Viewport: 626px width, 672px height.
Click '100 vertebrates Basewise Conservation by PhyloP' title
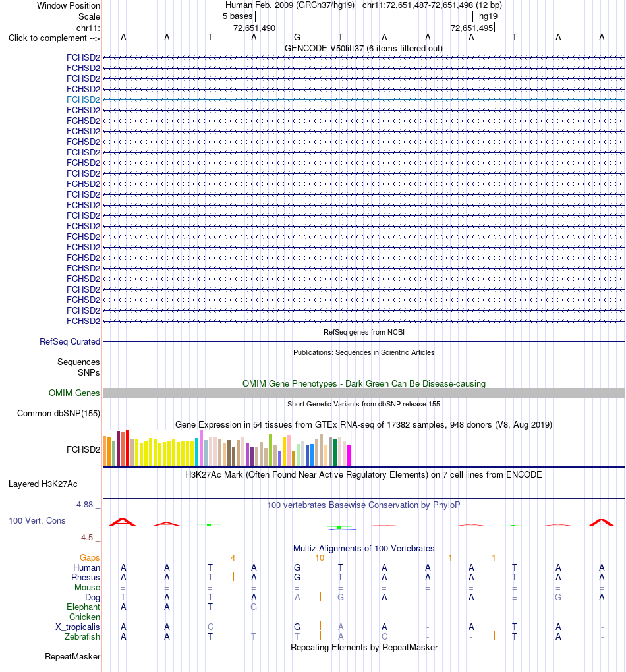tap(364, 505)
